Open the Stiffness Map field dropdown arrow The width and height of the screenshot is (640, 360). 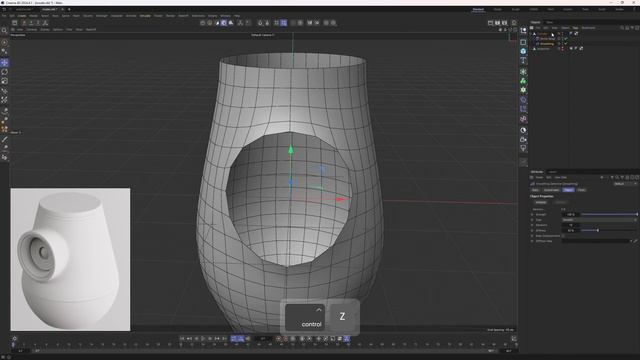pos(631,241)
